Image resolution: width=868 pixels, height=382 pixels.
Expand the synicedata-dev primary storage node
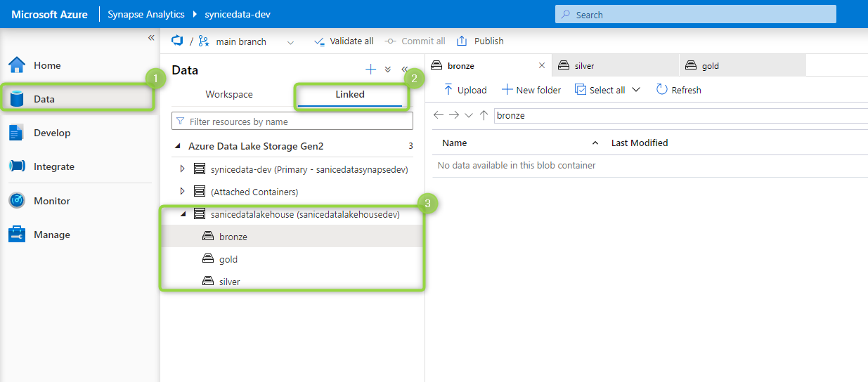point(183,169)
